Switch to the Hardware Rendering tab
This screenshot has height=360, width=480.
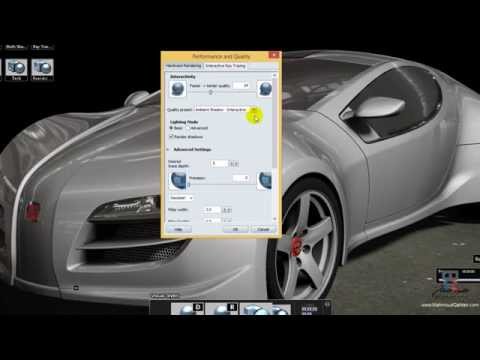coord(184,66)
